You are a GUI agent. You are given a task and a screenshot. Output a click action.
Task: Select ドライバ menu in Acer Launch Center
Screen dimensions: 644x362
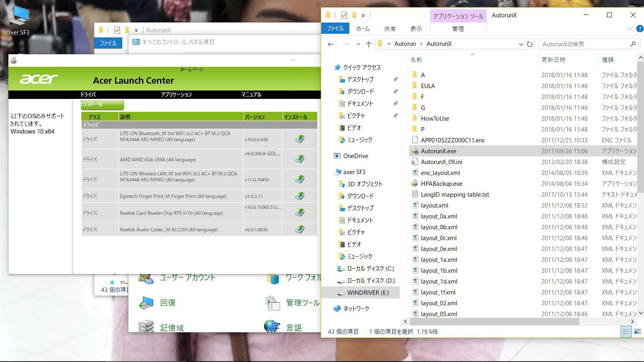pos(88,95)
